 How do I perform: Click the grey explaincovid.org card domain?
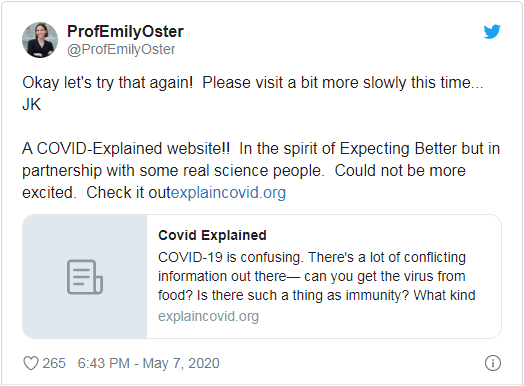[x=209, y=316]
